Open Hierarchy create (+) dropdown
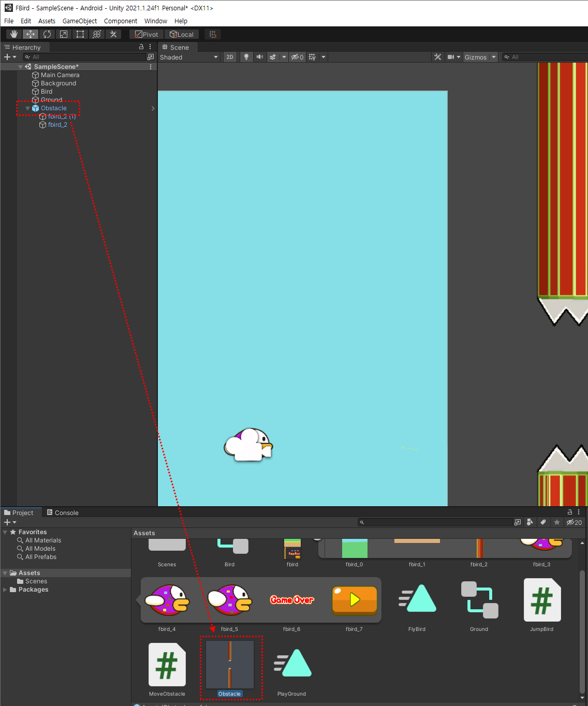Viewport: 588px width, 706px height. [10, 57]
